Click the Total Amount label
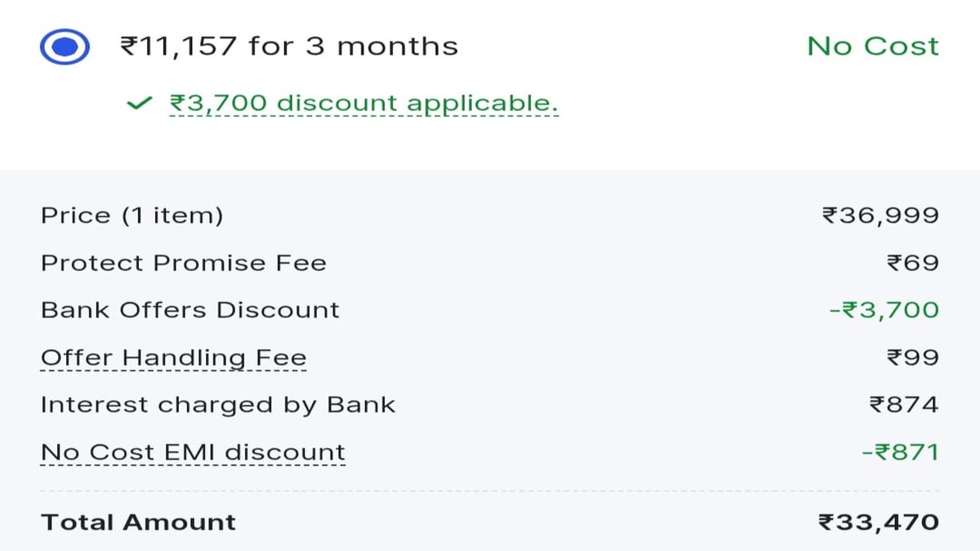Screen dimensions: 980x551 pyautogui.click(x=138, y=522)
